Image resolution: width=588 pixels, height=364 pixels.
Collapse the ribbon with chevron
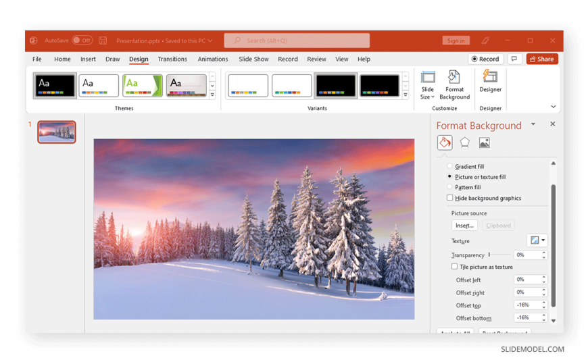553,107
